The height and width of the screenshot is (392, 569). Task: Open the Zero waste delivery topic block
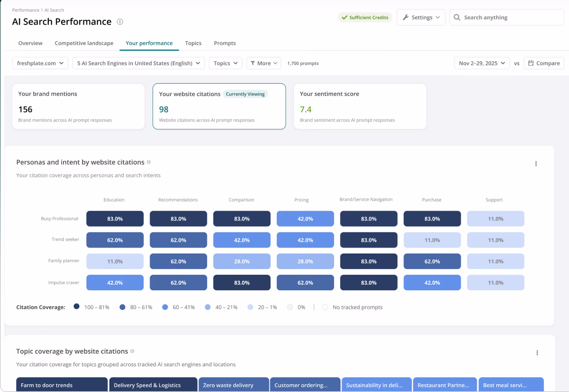(234, 385)
